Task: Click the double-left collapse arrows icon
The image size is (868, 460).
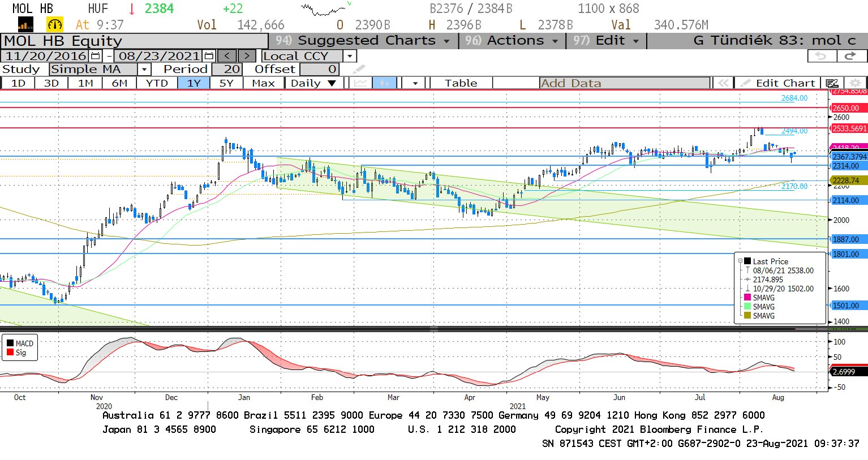Action: 723,83
